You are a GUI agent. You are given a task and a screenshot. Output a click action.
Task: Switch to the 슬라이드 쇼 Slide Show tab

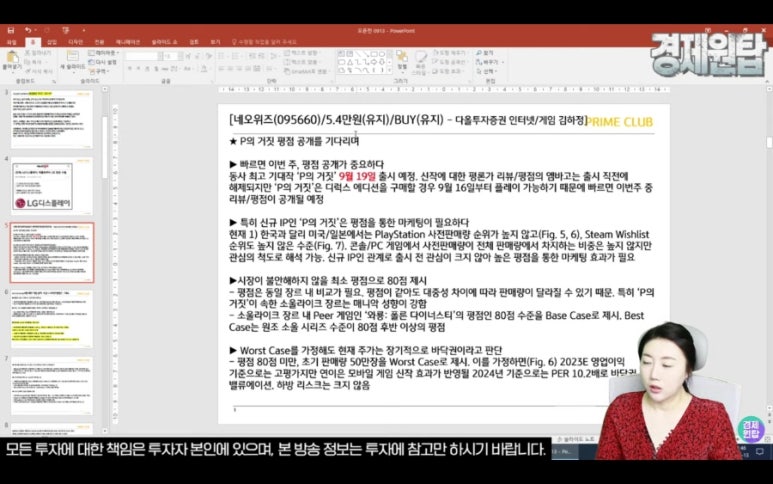[164, 42]
